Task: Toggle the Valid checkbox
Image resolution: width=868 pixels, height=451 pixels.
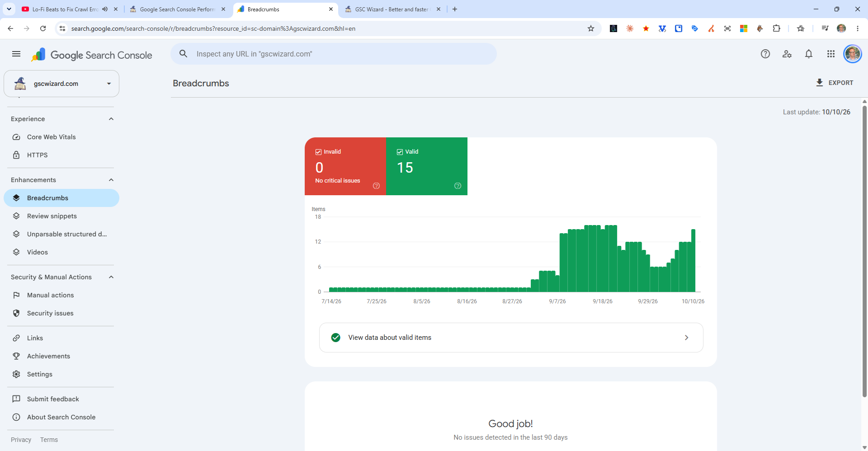Action: 400,152
